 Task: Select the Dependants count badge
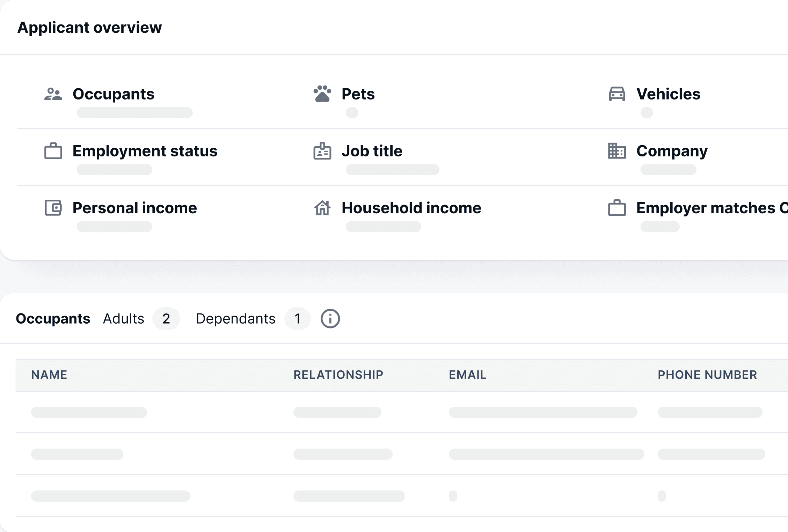(x=298, y=318)
